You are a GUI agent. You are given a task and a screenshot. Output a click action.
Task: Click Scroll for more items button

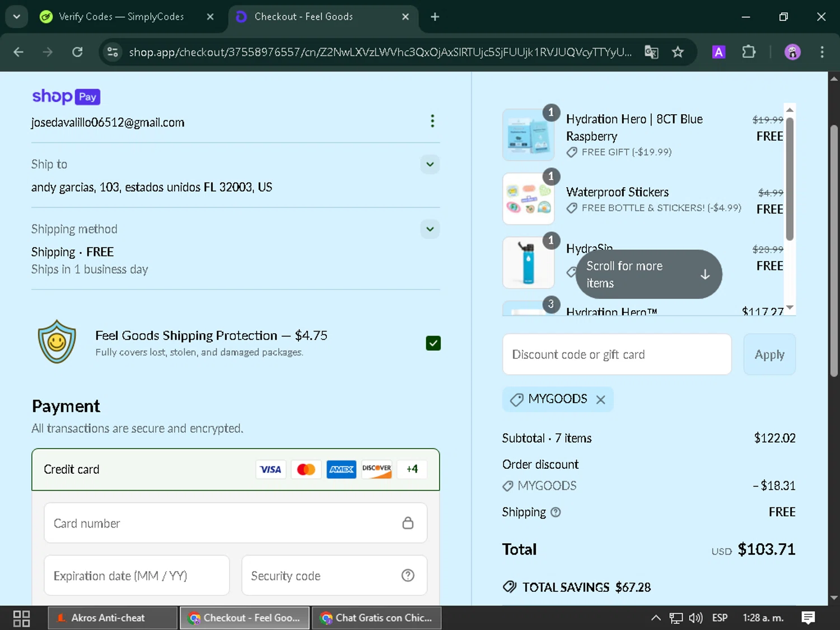coord(648,274)
